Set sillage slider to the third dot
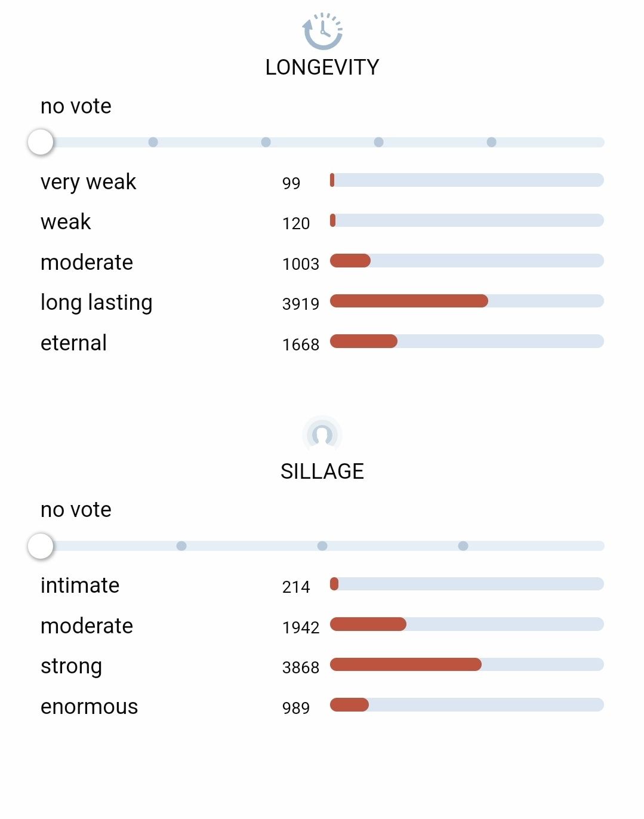The width and height of the screenshot is (644, 819). tap(322, 546)
